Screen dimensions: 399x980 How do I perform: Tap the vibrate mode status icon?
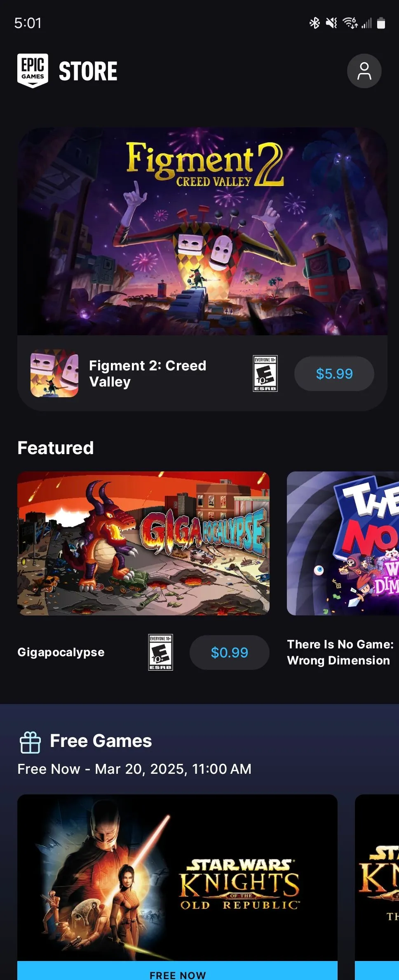pos(331,23)
